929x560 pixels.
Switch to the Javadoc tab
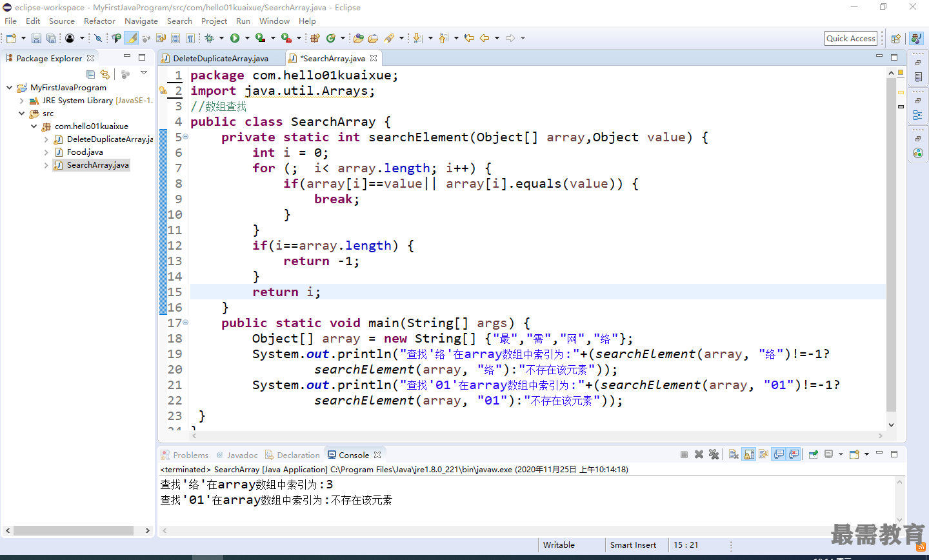point(237,455)
